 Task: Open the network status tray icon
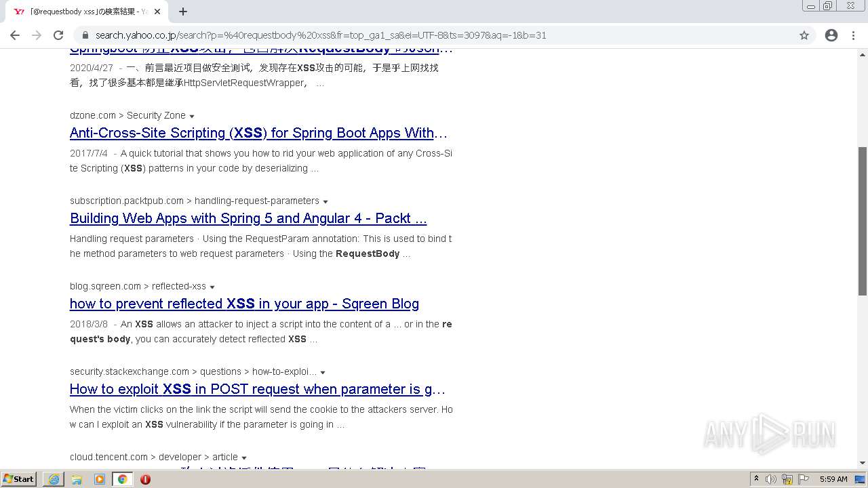click(x=787, y=479)
